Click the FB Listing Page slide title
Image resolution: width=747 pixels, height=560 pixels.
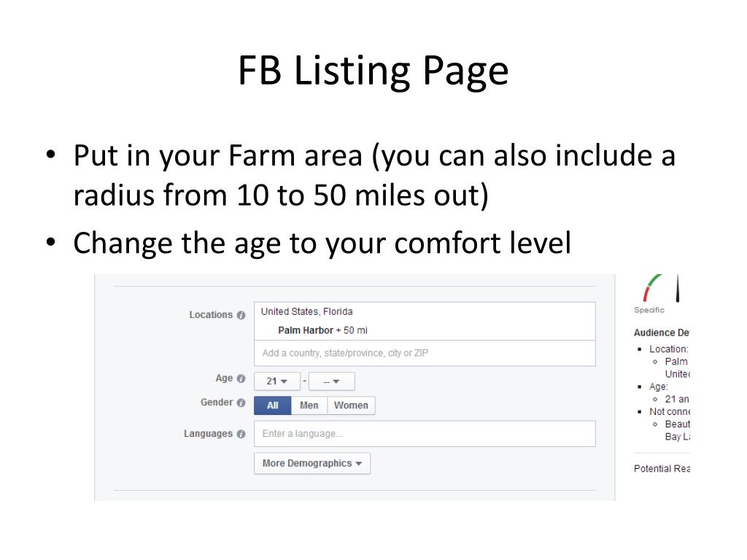[x=373, y=71]
